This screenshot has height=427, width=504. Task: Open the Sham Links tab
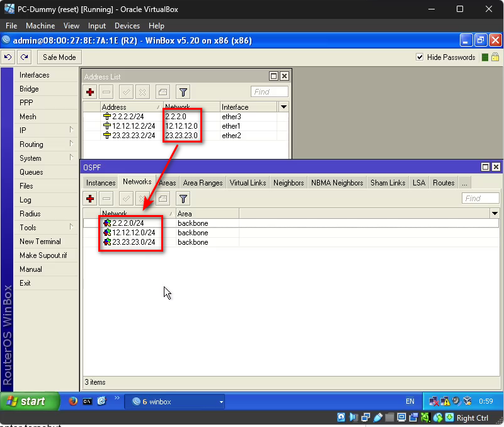tap(387, 183)
